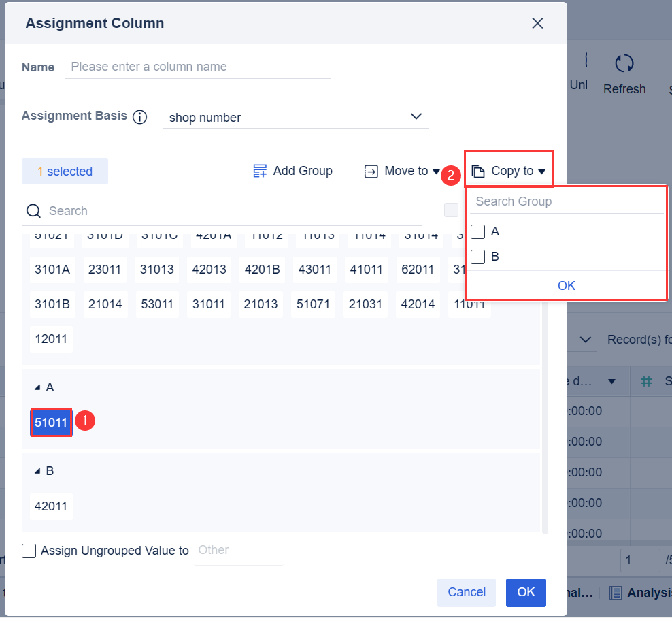Image resolution: width=672 pixels, height=618 pixels.
Task: Click the Cancel button
Action: (466, 592)
